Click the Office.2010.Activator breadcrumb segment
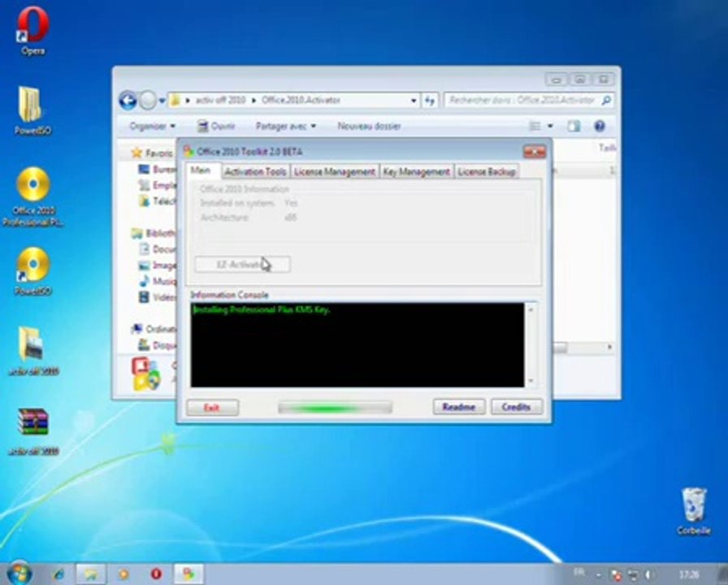Viewport: 728px width, 585px height. (301, 100)
